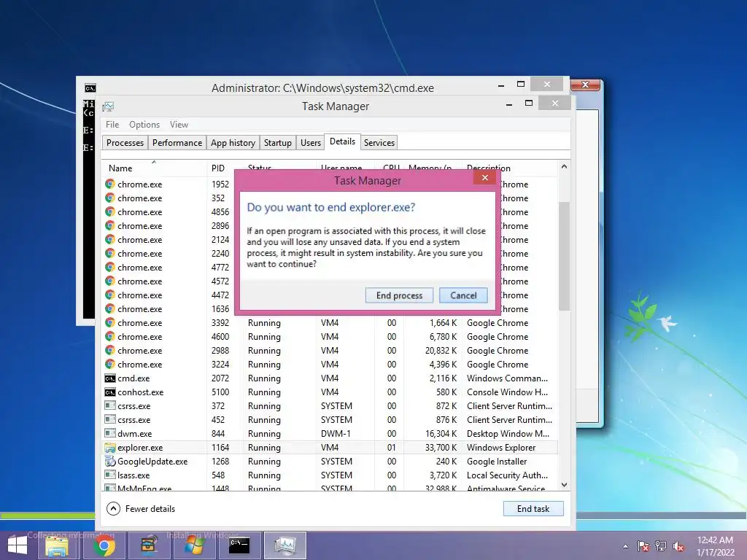The height and width of the screenshot is (560, 747).
Task: Close the Task Manager confirmation dialog
Action: pos(485,178)
